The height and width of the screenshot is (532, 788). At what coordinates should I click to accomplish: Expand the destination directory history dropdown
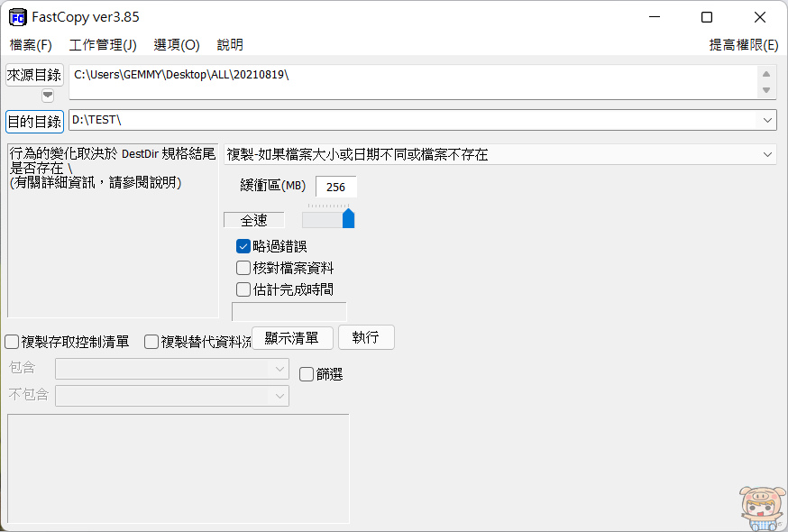tap(767, 121)
